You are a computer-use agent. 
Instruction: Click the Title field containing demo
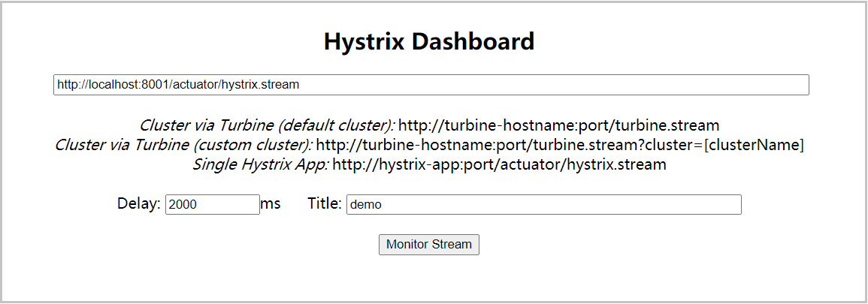[543, 204]
